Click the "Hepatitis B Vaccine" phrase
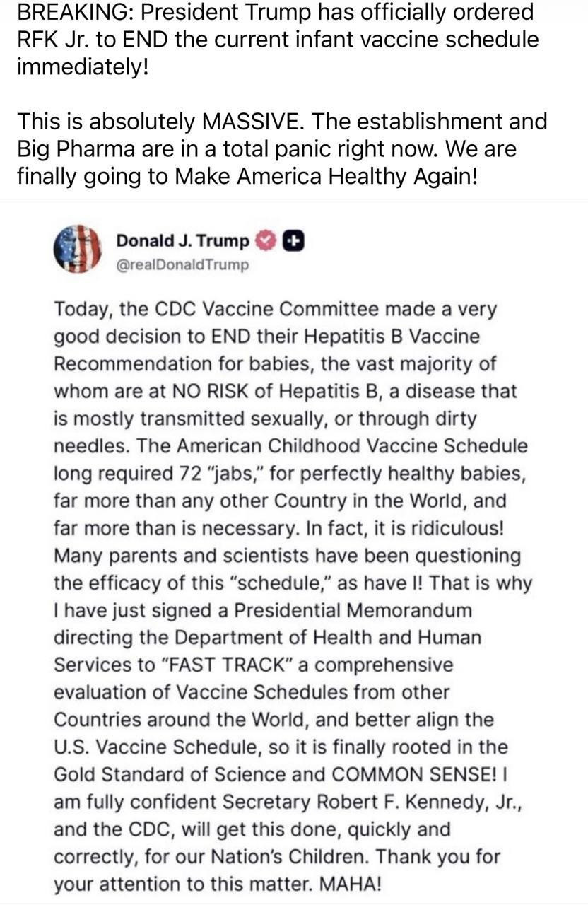Image resolution: width=588 pixels, height=905 pixels. (x=394, y=337)
